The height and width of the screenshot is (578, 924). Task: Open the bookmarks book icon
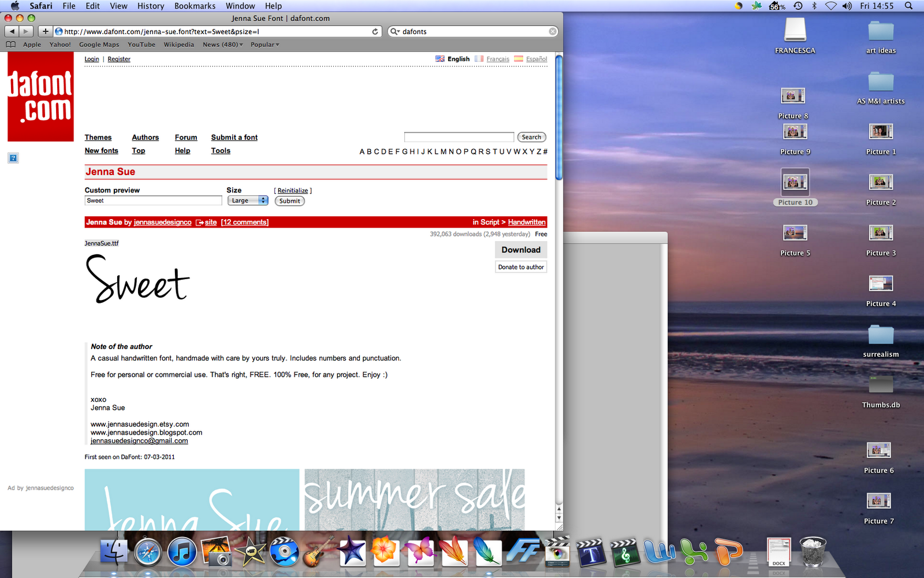[x=11, y=45]
